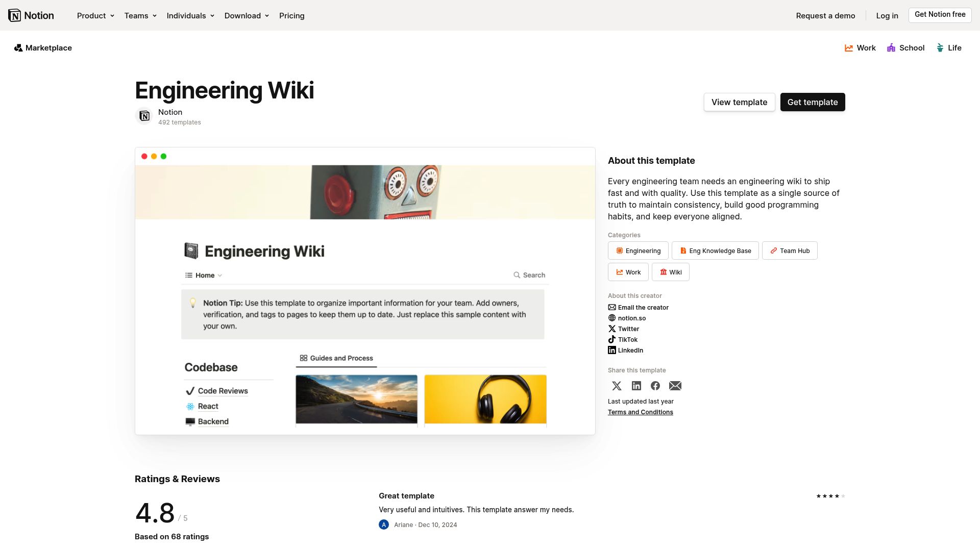
Task: Click the X icon beside Twitter
Action: 612,329
